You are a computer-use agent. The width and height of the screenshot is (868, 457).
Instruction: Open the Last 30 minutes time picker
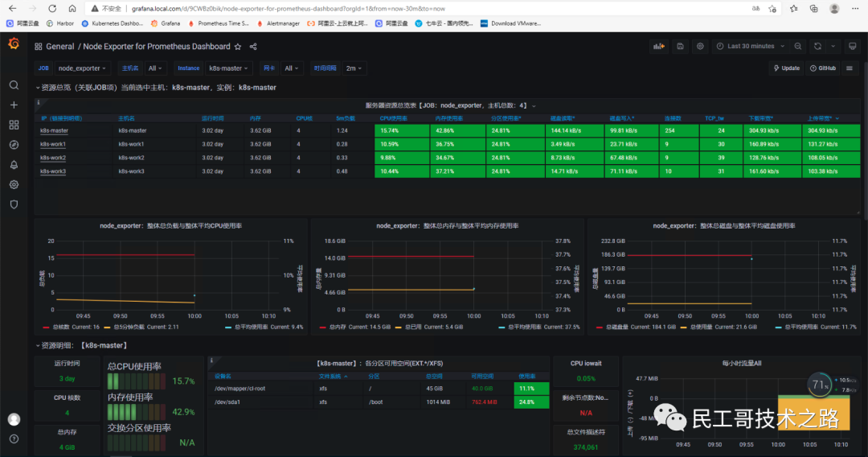(750, 47)
